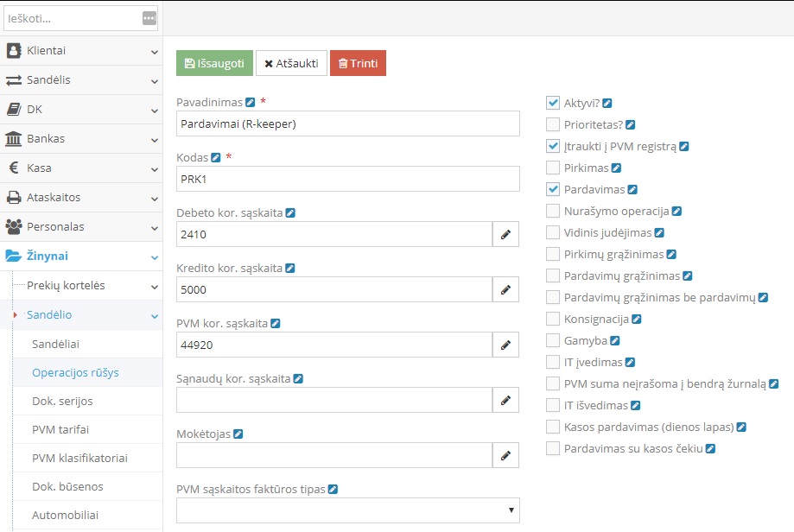794x532 pixels.
Task: Select Dok. serijos in sidebar
Action: coord(62,401)
